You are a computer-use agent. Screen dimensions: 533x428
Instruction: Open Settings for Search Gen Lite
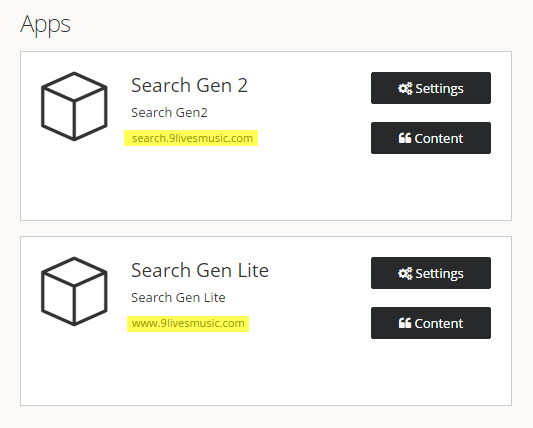tap(431, 273)
